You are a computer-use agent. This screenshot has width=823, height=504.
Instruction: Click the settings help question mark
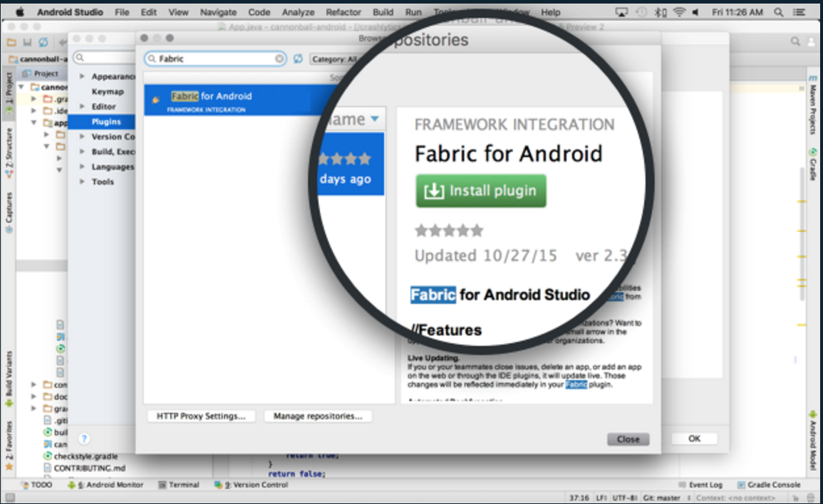tap(84, 439)
